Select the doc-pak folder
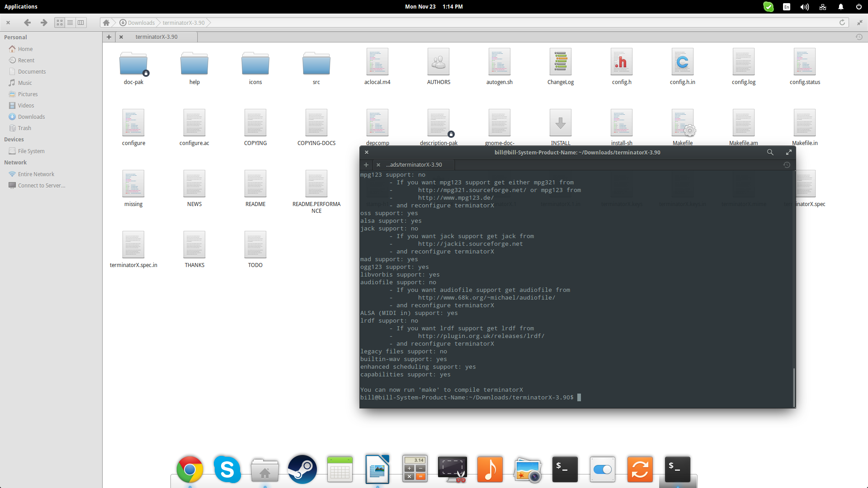Screen dimensions: 868x488 (133, 67)
